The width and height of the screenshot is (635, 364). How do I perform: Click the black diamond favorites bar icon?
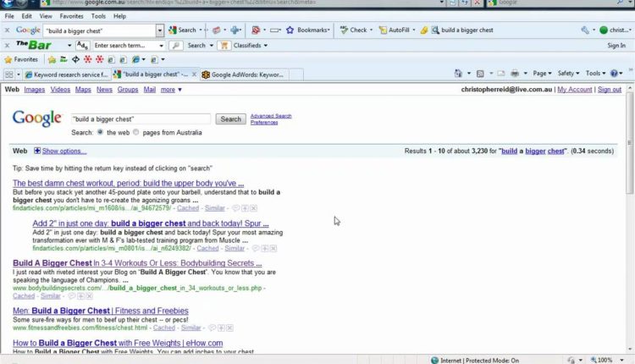[75, 59]
